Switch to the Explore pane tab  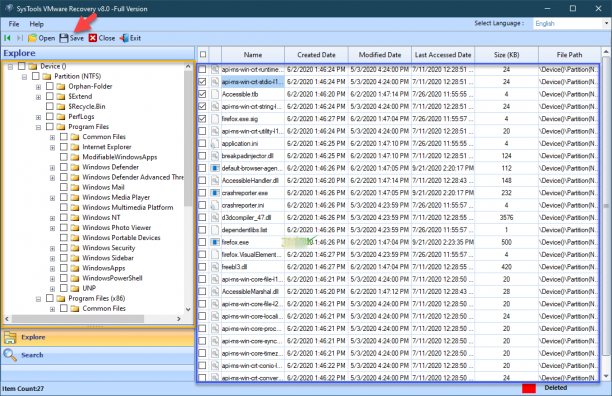[x=98, y=337]
